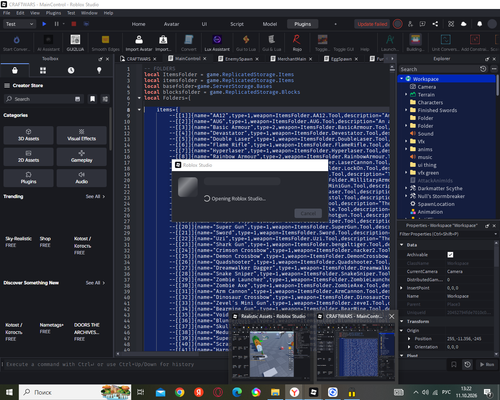Collapse the items table code fold arrow
The width and height of the screenshot is (500, 400).
pos(139,109)
